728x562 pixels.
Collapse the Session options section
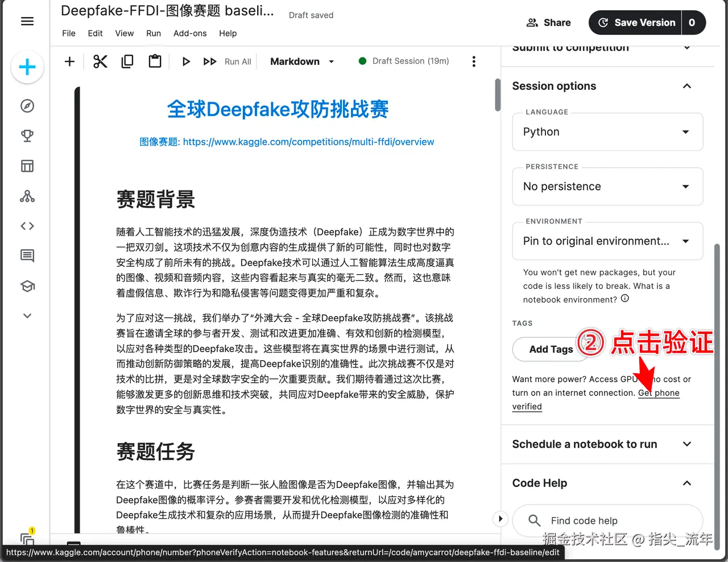coord(687,86)
